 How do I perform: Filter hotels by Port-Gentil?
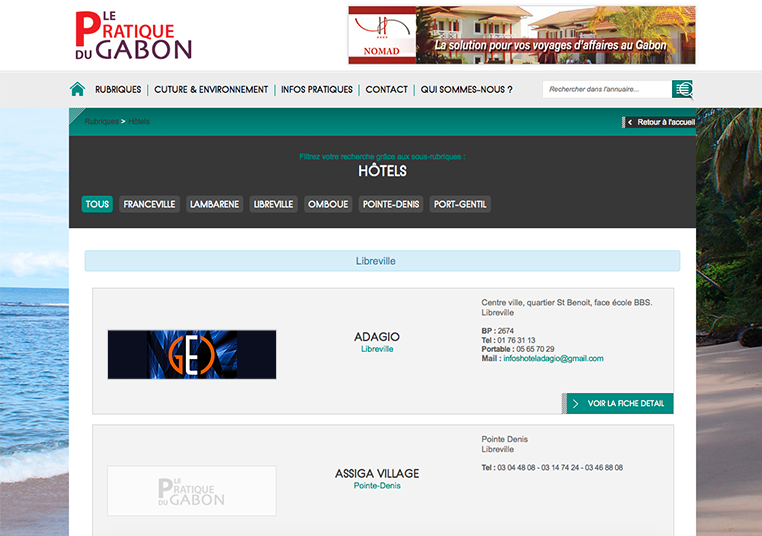tap(460, 204)
